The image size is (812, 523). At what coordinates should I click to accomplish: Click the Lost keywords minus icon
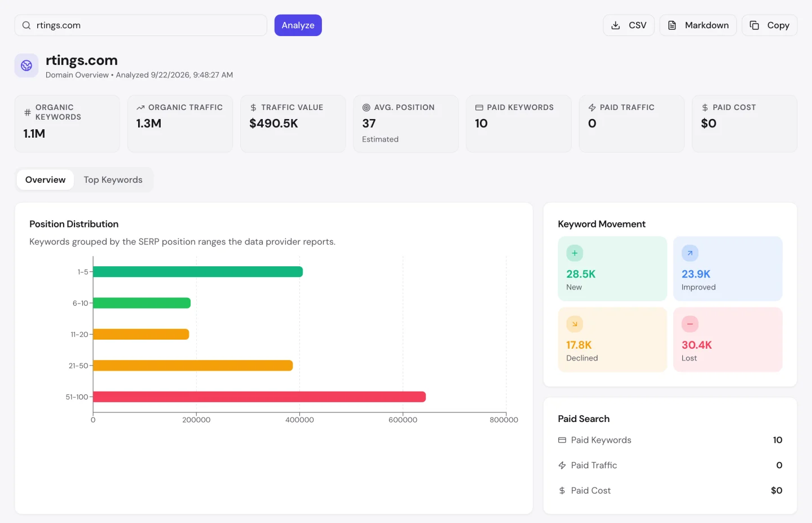[690, 324]
